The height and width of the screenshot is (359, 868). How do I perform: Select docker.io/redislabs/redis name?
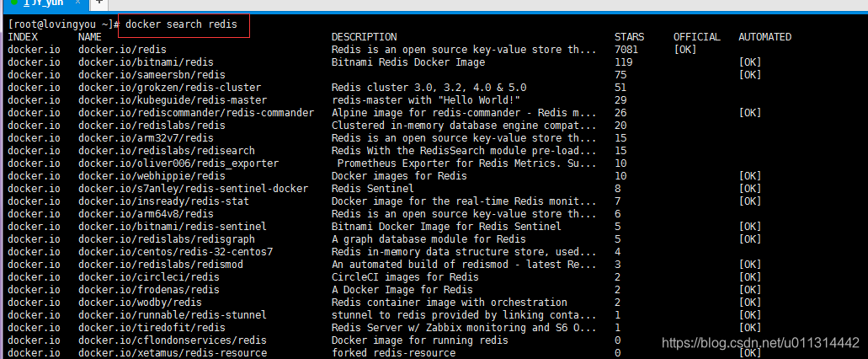click(x=152, y=126)
